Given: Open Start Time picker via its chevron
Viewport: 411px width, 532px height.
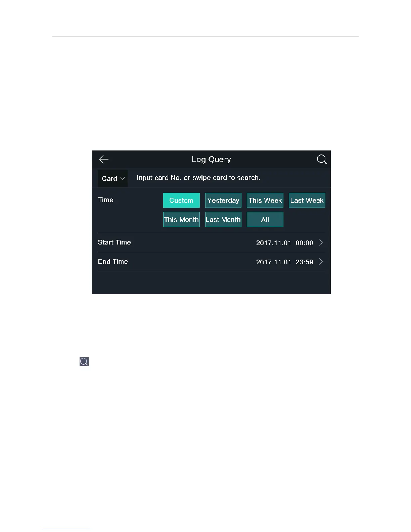Looking at the screenshot, I should pyautogui.click(x=321, y=242).
